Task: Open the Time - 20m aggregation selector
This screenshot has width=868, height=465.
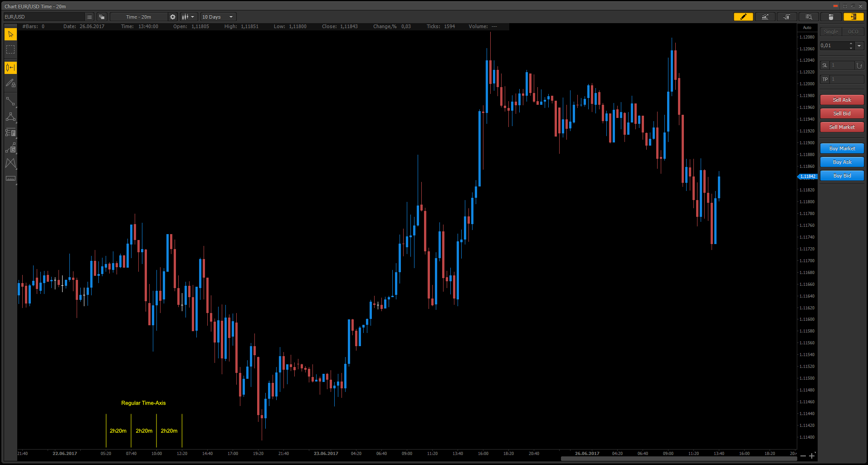Action: (x=139, y=17)
